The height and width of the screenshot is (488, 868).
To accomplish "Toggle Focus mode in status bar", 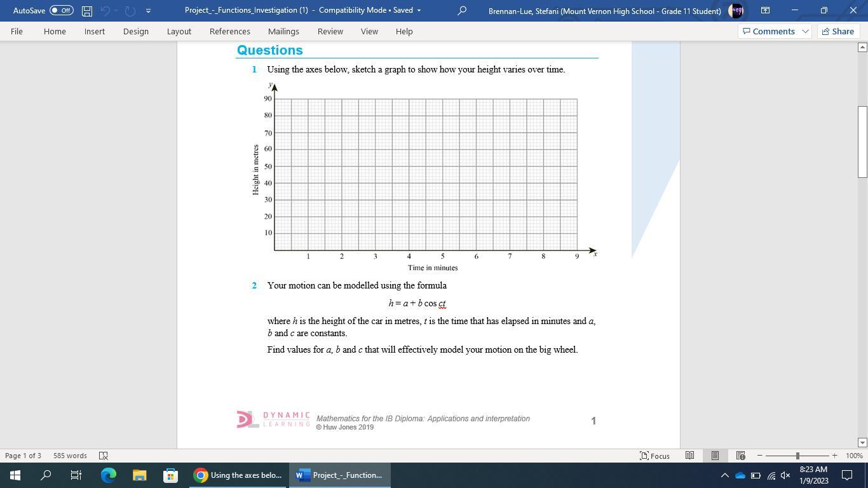I will click(654, 456).
